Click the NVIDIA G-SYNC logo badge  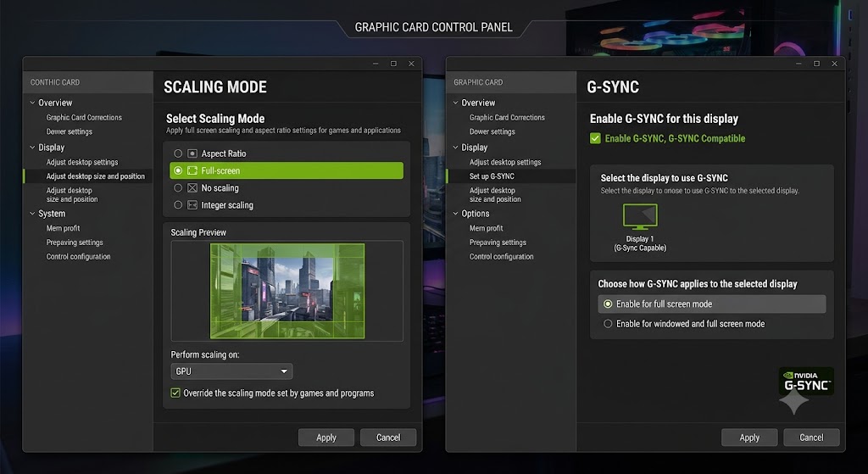pos(806,381)
